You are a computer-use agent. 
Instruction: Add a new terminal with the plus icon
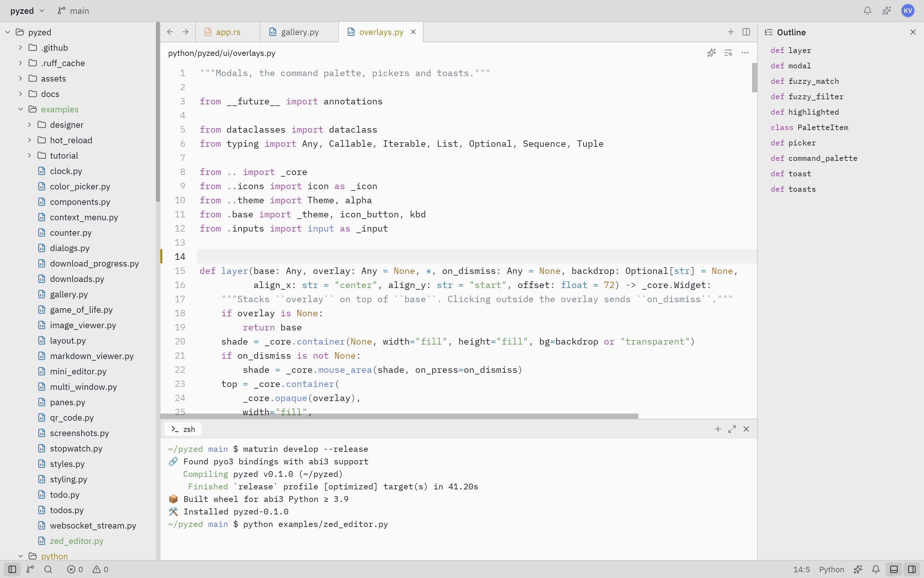(x=718, y=429)
